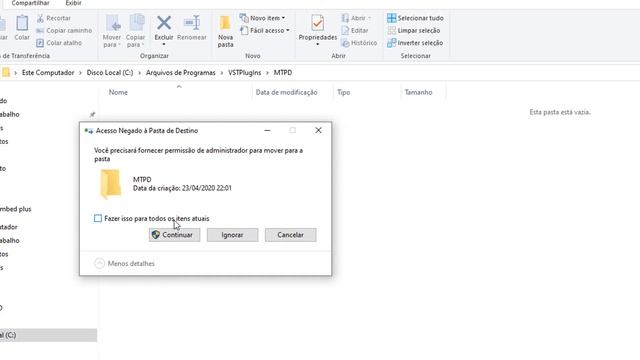The height and width of the screenshot is (360, 640).
Task: Choose Copiar caminho in ribbon
Action: coord(64,31)
